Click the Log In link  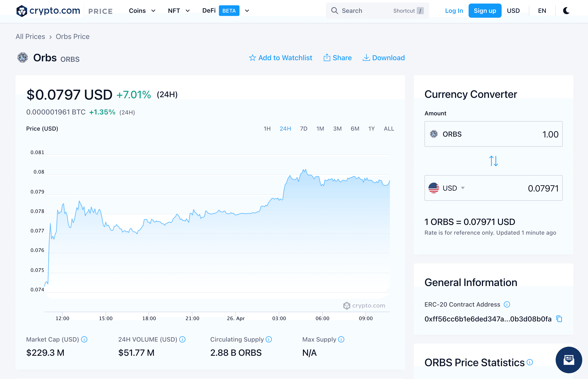[x=454, y=11]
